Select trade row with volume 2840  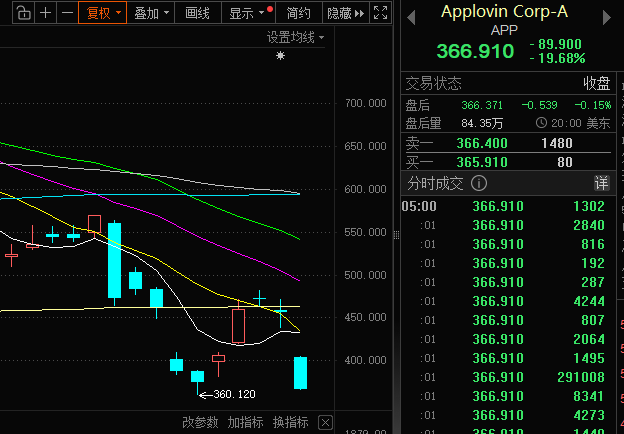click(508, 225)
